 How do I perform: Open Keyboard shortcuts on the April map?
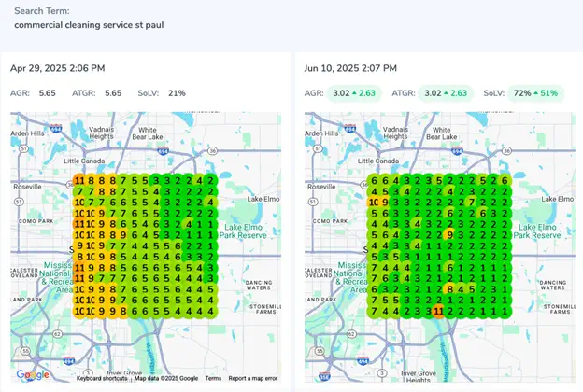(102, 378)
